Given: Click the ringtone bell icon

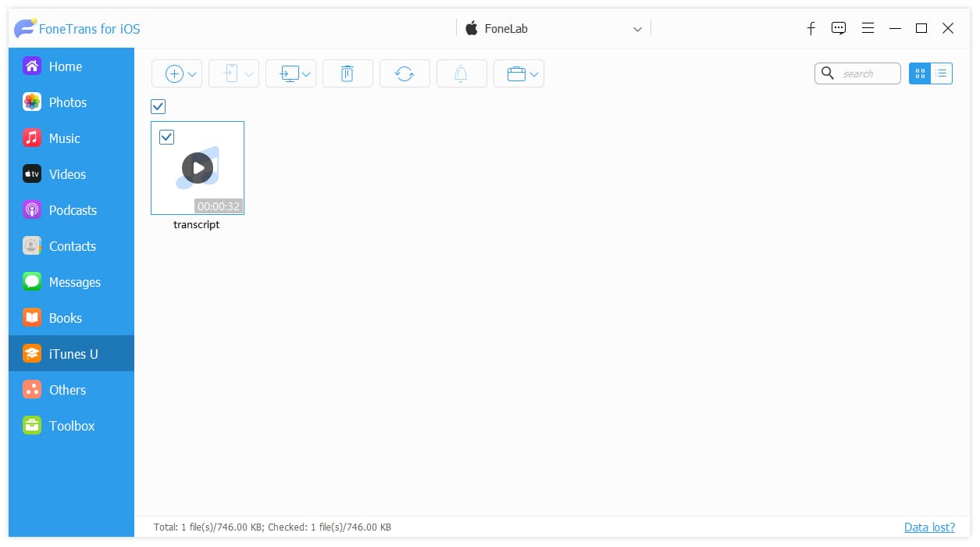Looking at the screenshot, I should point(461,73).
